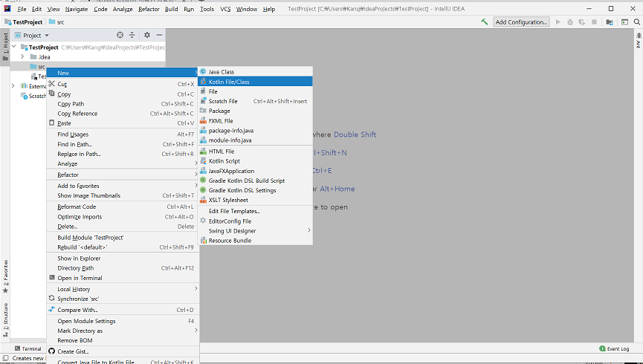The height and width of the screenshot is (364, 643).
Task: Expand the .idea folder node
Action: [22, 56]
